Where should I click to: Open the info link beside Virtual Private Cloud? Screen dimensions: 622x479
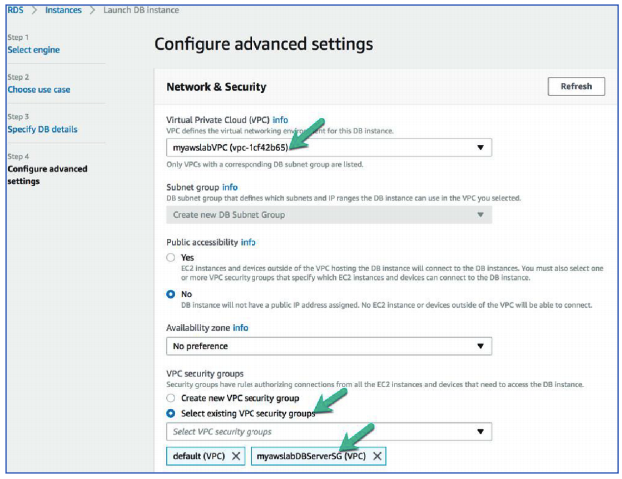pos(280,119)
